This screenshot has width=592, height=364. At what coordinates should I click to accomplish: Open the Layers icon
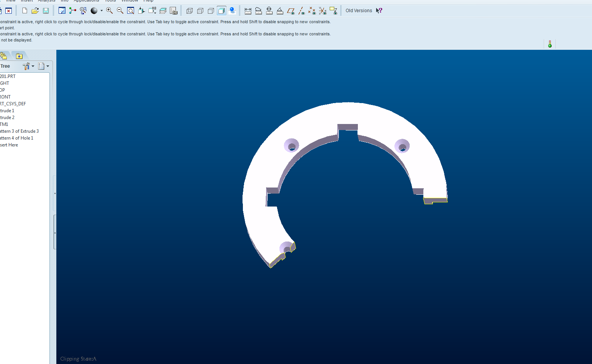163,11
